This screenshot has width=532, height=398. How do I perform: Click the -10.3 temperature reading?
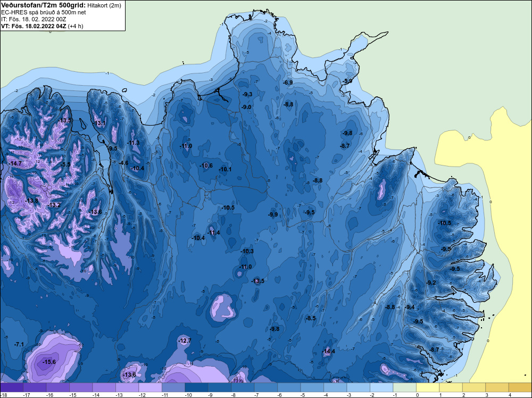[247, 252]
